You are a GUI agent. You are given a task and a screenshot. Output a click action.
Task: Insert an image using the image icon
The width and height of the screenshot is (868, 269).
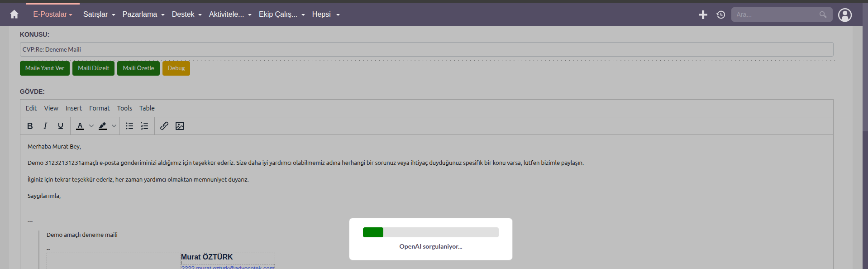(180, 126)
